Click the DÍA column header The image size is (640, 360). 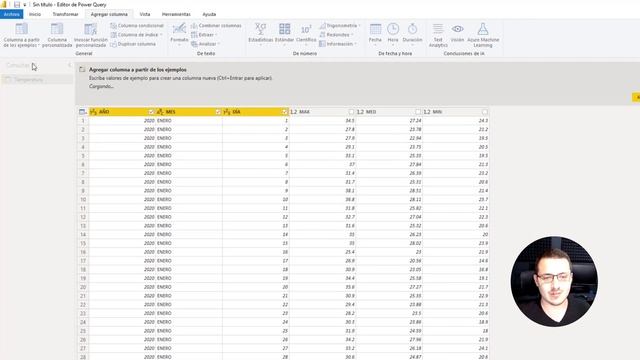[256, 112]
